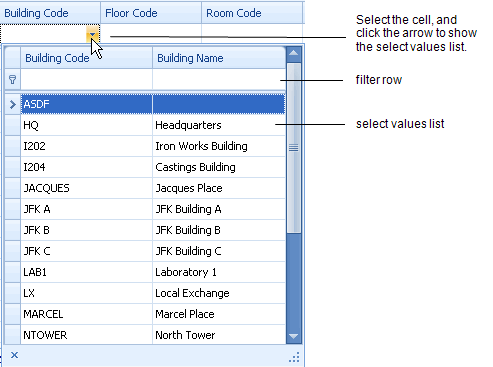
Task: Click the Headquarters name cell
Action: (x=219, y=125)
